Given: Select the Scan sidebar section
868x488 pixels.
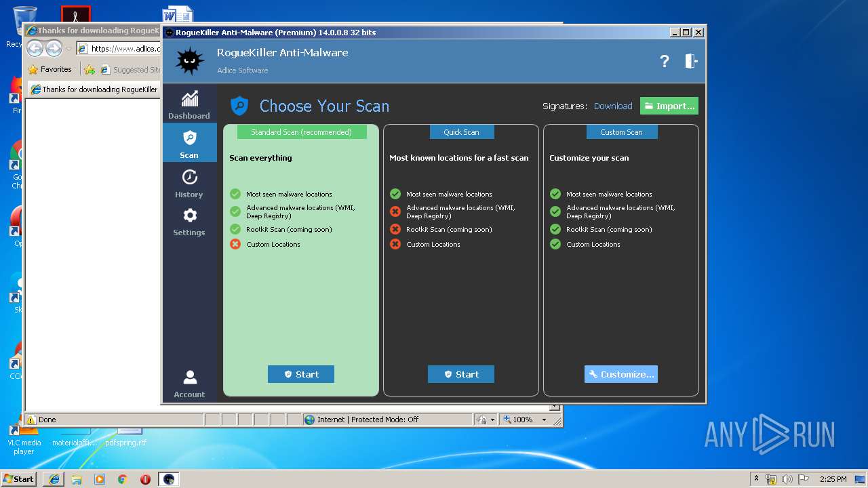Looking at the screenshot, I should pyautogui.click(x=189, y=143).
